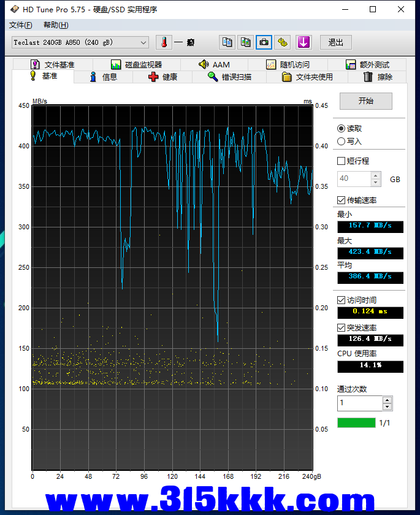Open the 文件 menu
420x515 pixels.
coord(20,25)
